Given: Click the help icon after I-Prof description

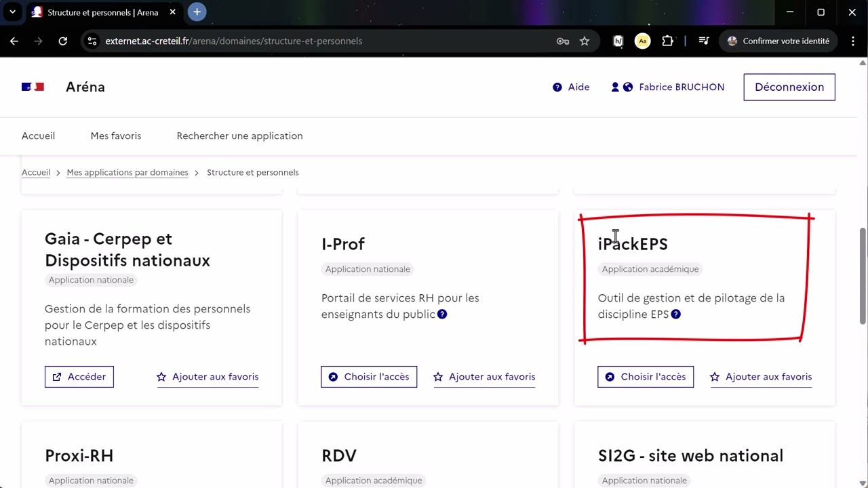Looking at the screenshot, I should [442, 314].
